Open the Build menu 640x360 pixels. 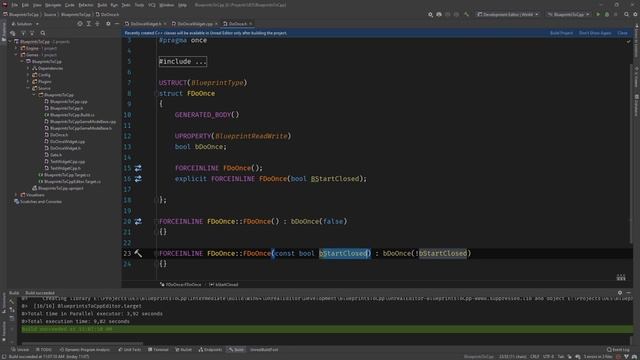[x=102, y=5]
